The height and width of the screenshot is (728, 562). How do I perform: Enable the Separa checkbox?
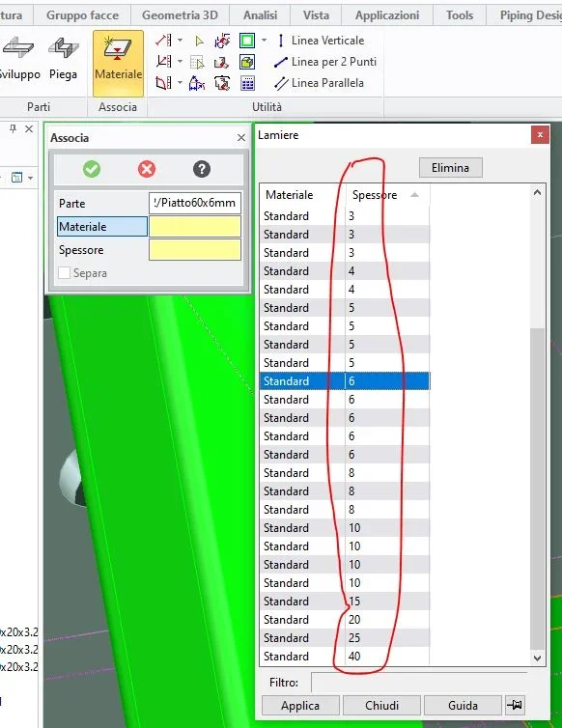pos(64,273)
